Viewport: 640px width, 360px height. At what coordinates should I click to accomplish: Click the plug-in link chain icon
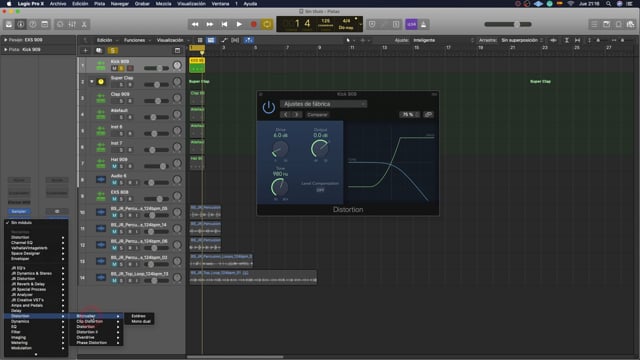pos(428,115)
